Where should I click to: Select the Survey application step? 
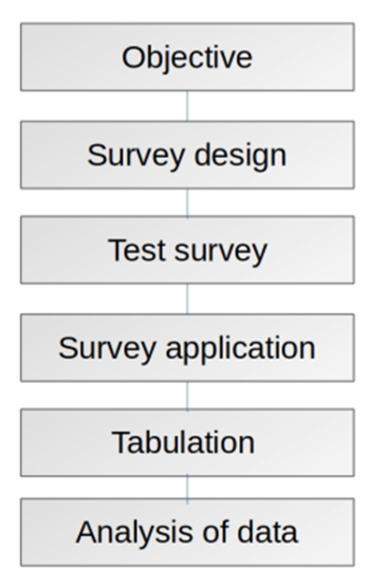[187, 348]
